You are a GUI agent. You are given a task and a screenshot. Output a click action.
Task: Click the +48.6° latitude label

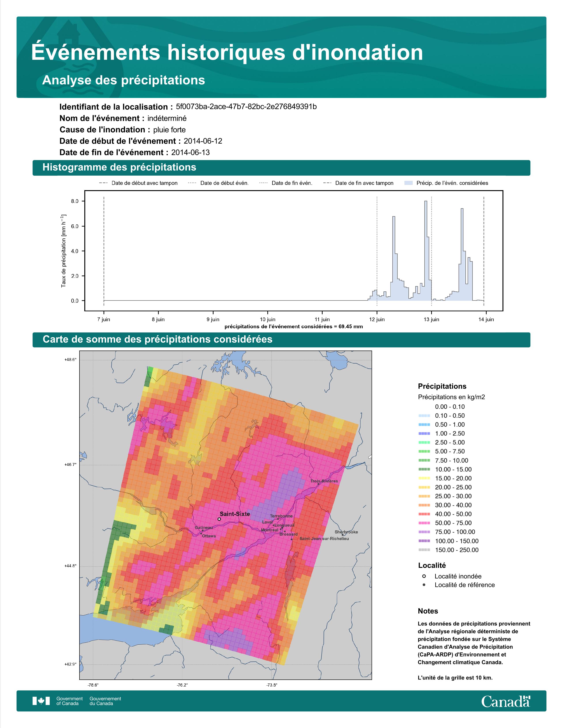[x=70, y=360]
